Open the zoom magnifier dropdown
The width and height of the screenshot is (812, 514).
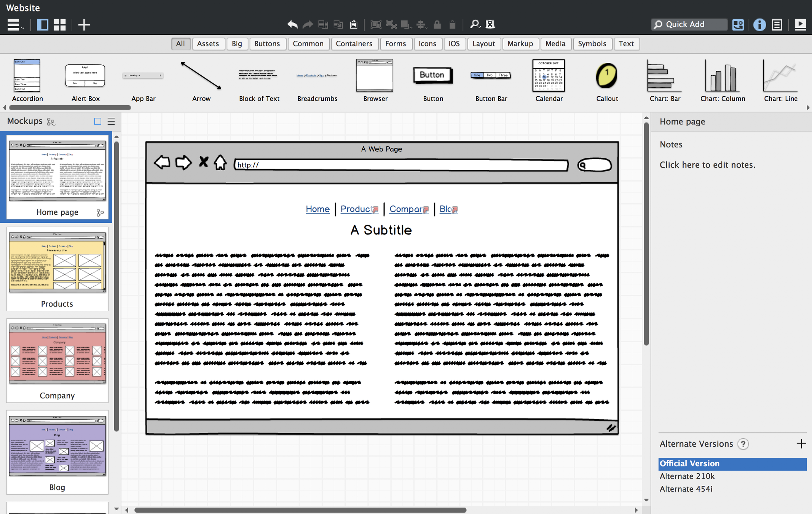click(x=475, y=25)
